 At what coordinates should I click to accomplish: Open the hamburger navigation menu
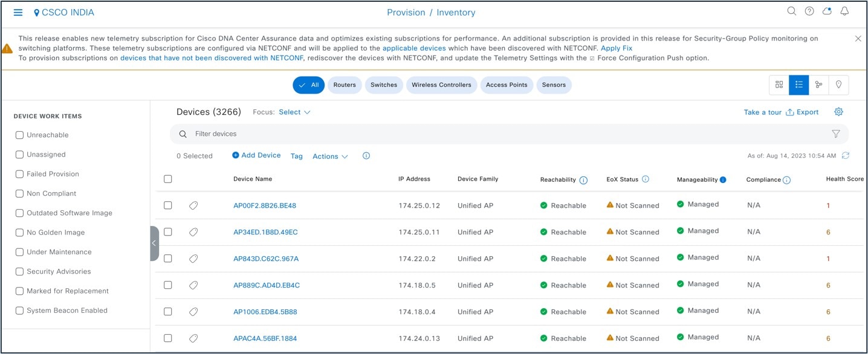coord(18,12)
